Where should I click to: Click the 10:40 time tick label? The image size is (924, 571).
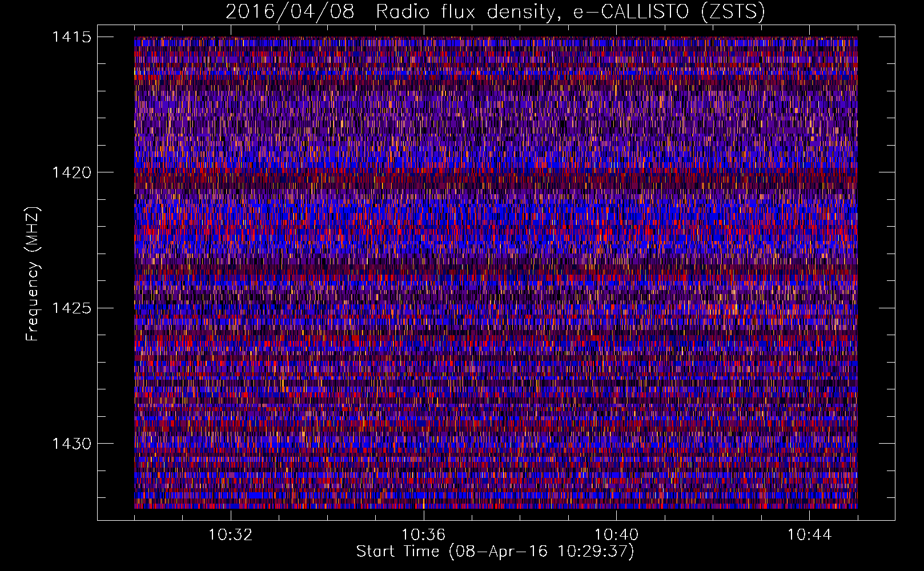(x=617, y=535)
